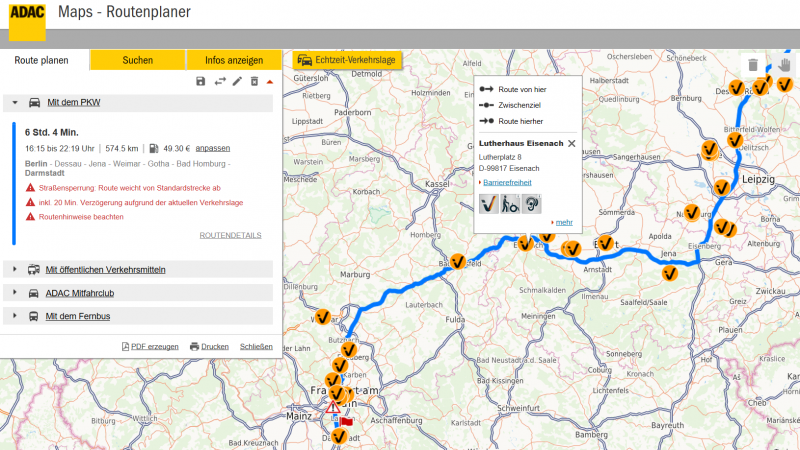Open the Infos anzeigen tab
The height and width of the screenshot is (450, 800).
pyautogui.click(x=234, y=60)
